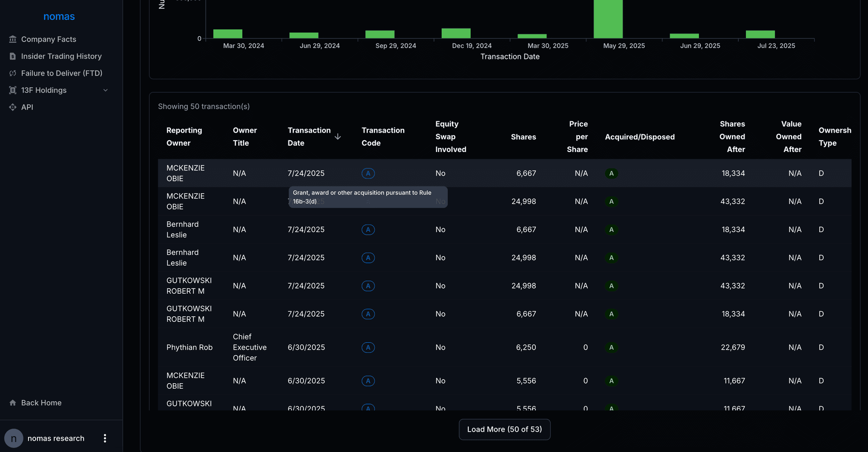Click the Dec 19, 2024 chart bar

pyautogui.click(x=456, y=33)
